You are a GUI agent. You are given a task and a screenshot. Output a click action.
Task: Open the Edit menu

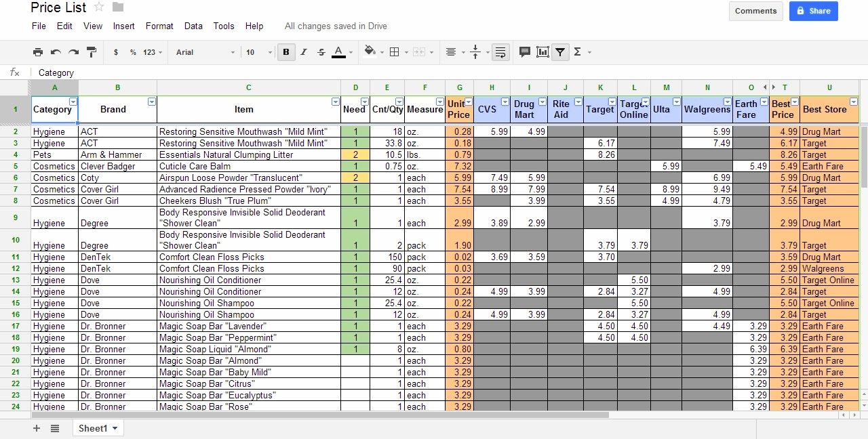tap(64, 26)
